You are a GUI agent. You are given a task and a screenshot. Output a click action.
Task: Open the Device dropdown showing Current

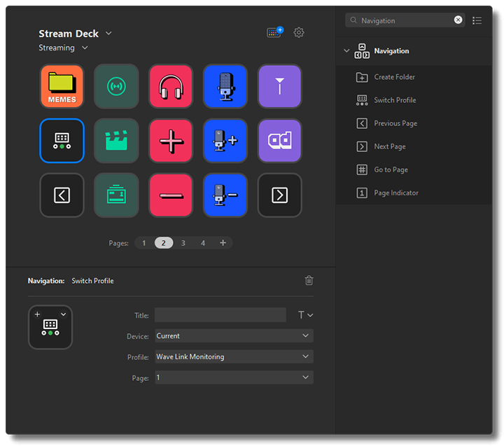tap(234, 335)
